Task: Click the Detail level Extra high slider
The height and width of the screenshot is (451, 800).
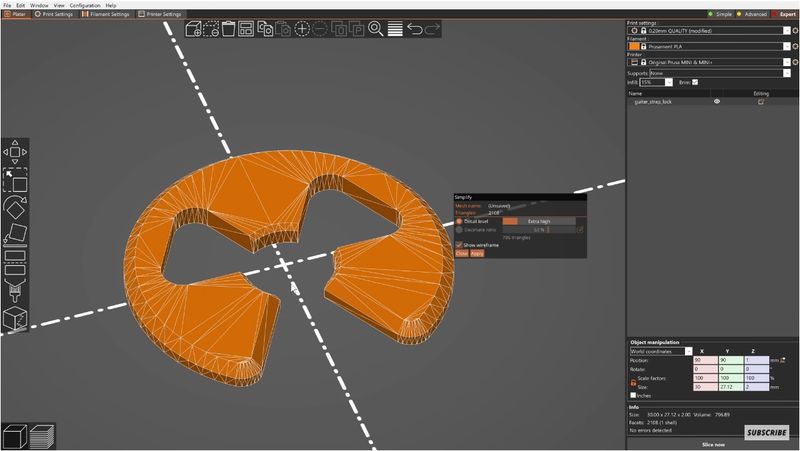Action: click(x=539, y=221)
